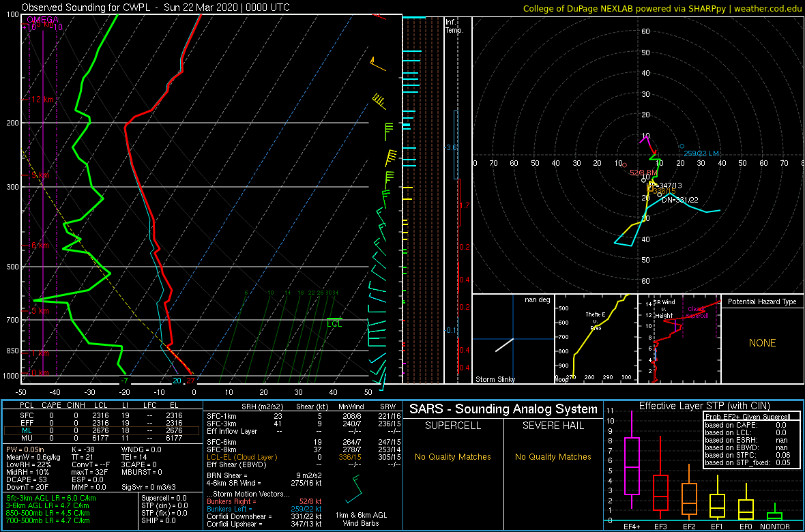
Task: Click the based on STP_fixed: 0.05 line
Action: 746,462
